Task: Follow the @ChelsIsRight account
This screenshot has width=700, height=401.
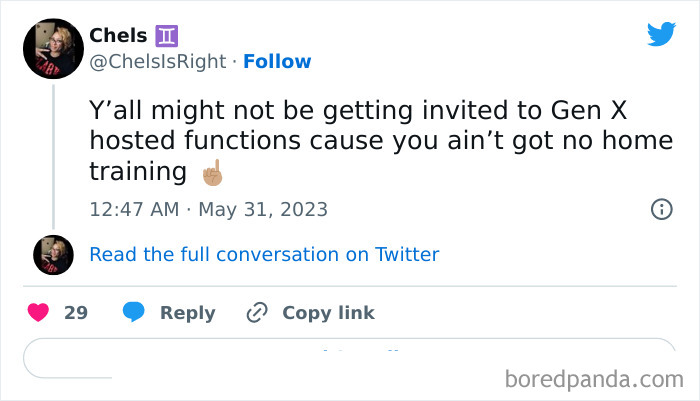Action: pos(277,62)
